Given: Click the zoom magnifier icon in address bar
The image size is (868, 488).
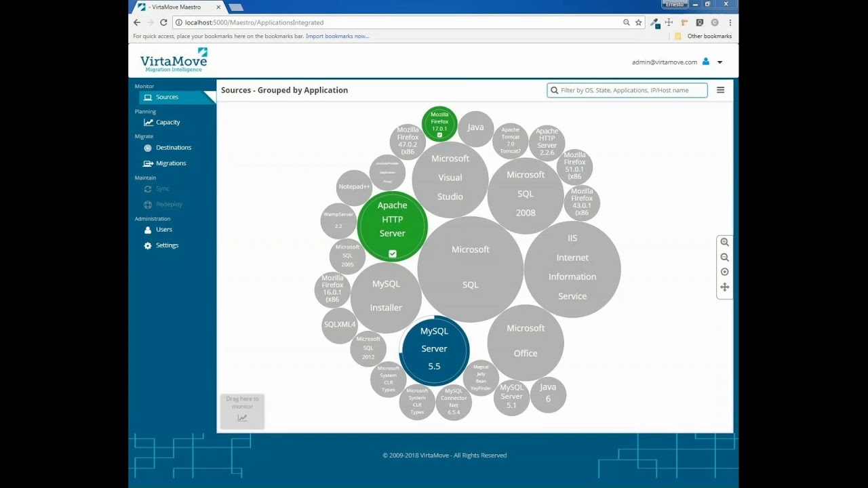Looking at the screenshot, I should coord(626,22).
